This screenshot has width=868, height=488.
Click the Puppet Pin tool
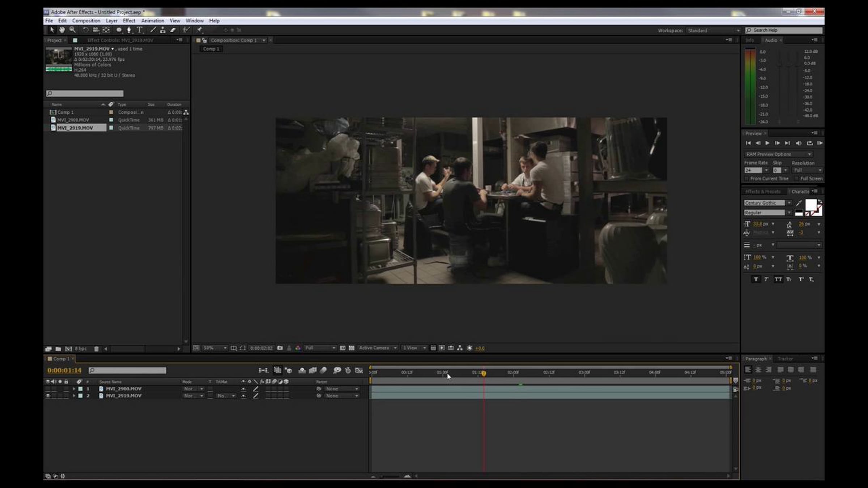(200, 30)
